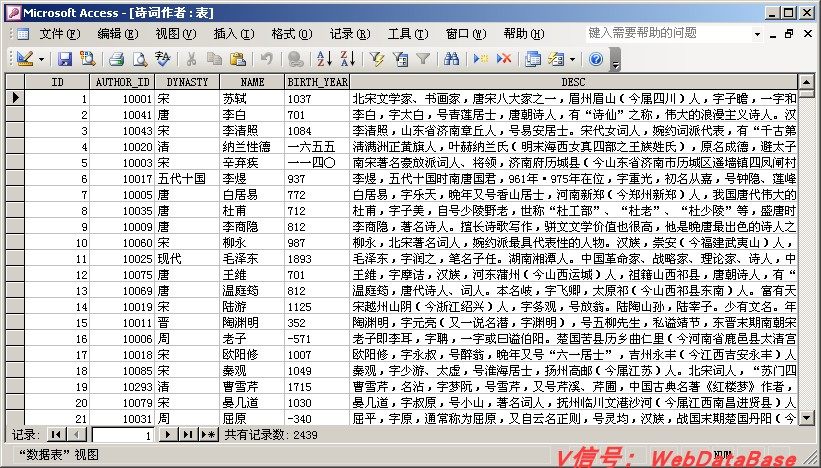Open the 文件(F) menu
The width and height of the screenshot is (821, 468).
click(60, 34)
